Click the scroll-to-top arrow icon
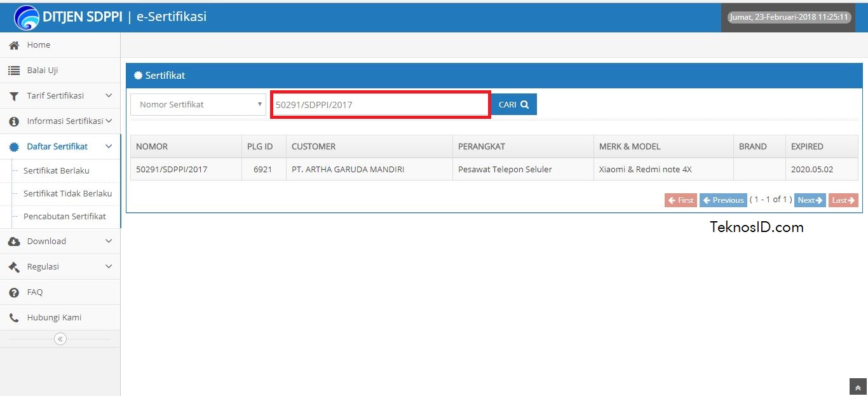Image resolution: width=868 pixels, height=396 pixels. click(858, 387)
